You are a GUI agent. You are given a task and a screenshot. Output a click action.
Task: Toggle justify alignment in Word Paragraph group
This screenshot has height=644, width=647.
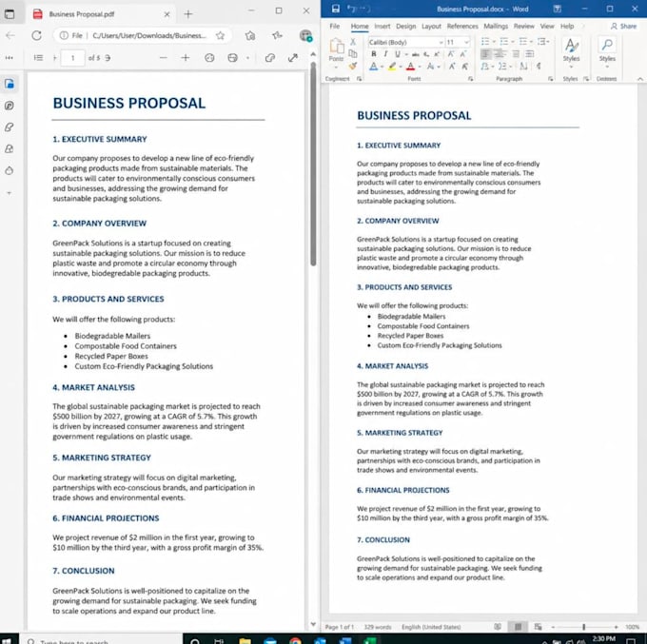point(530,53)
